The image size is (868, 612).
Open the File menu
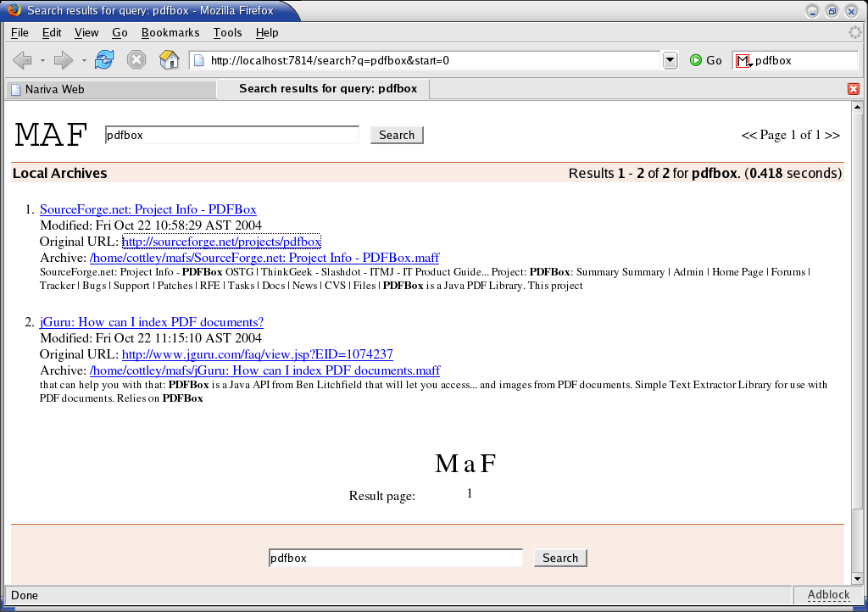tap(20, 33)
